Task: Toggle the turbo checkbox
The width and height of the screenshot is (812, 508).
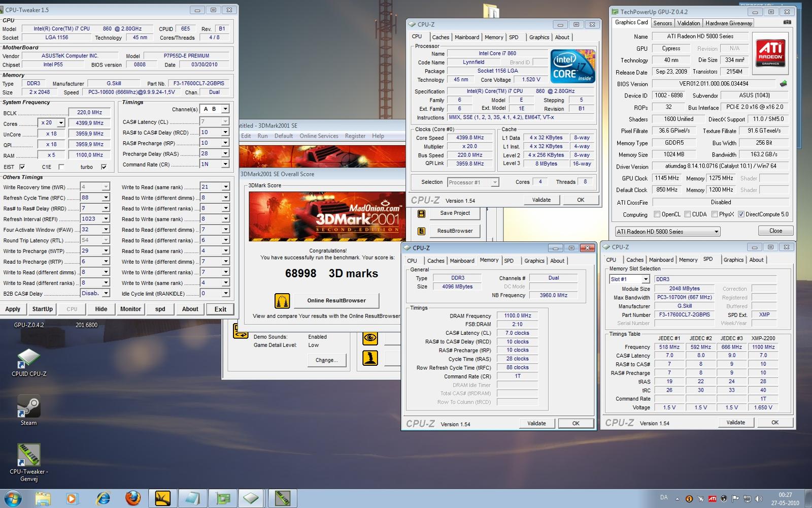Action: [104, 167]
